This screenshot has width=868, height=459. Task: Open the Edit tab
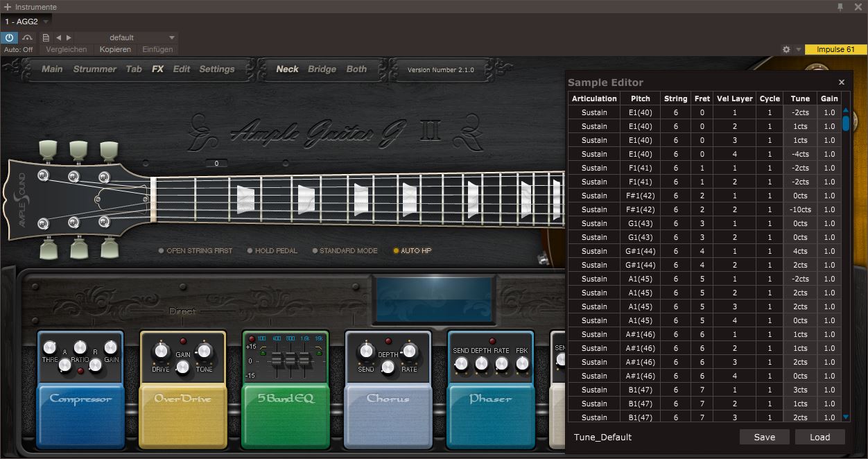coord(182,69)
